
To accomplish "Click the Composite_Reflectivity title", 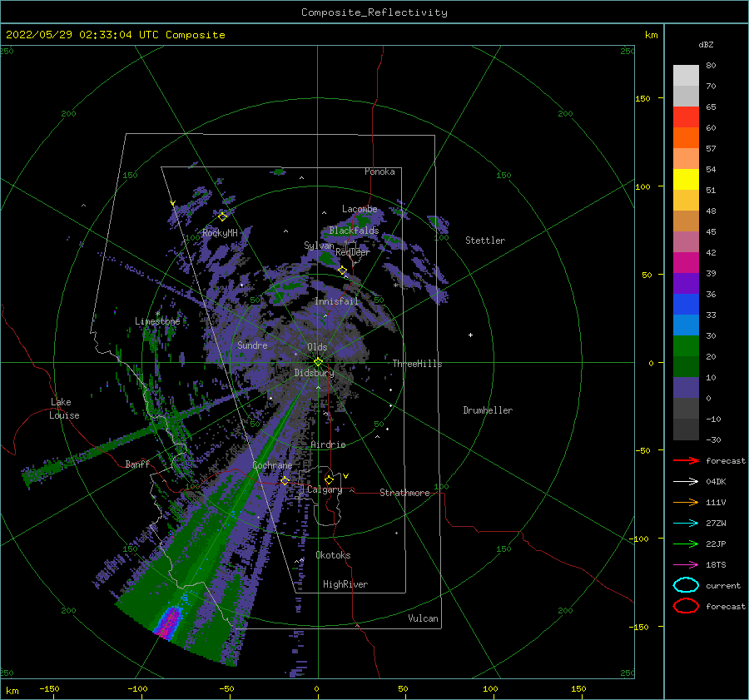I will pos(374,12).
